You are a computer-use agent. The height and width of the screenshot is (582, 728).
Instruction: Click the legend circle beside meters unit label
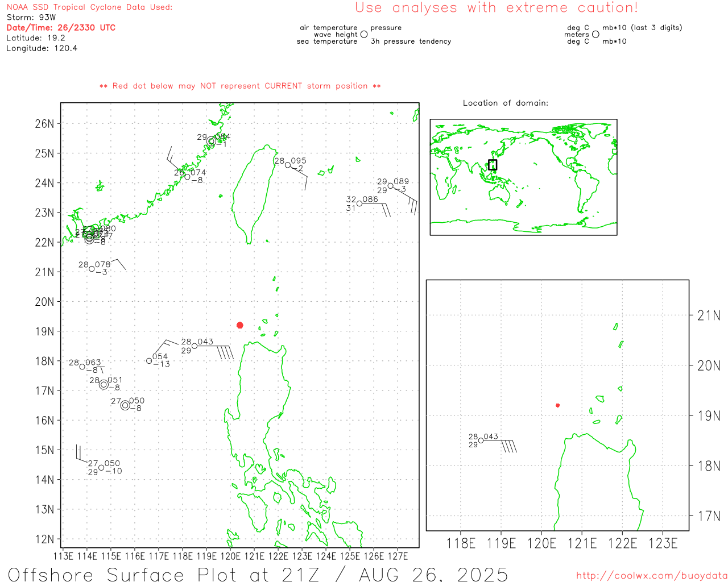click(595, 35)
